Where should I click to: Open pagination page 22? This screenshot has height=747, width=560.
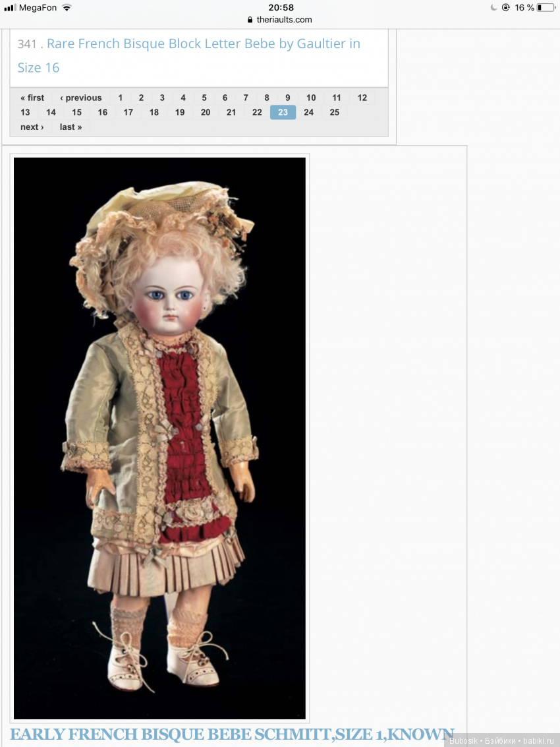257,113
